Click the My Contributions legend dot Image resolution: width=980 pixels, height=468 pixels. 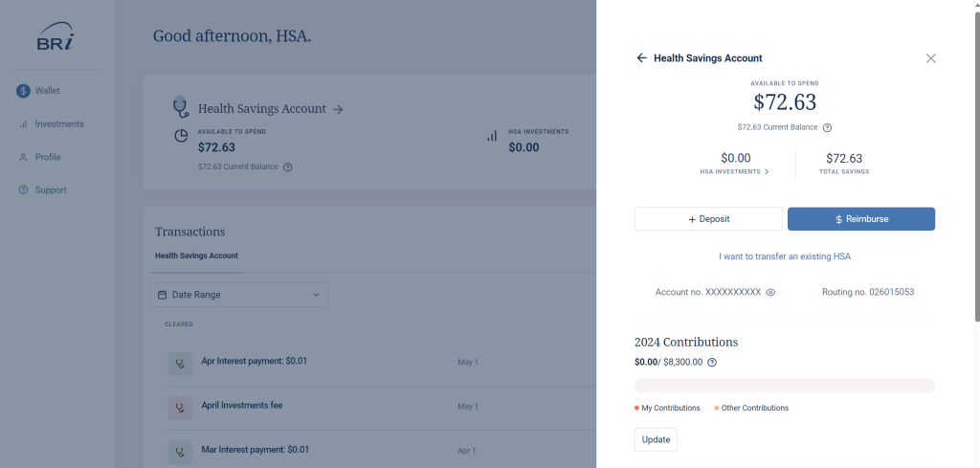tap(636, 408)
